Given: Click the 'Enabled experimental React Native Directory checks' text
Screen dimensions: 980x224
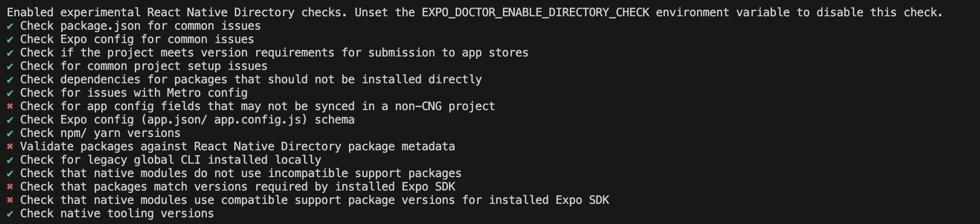Looking at the screenshot, I should click(177, 12).
